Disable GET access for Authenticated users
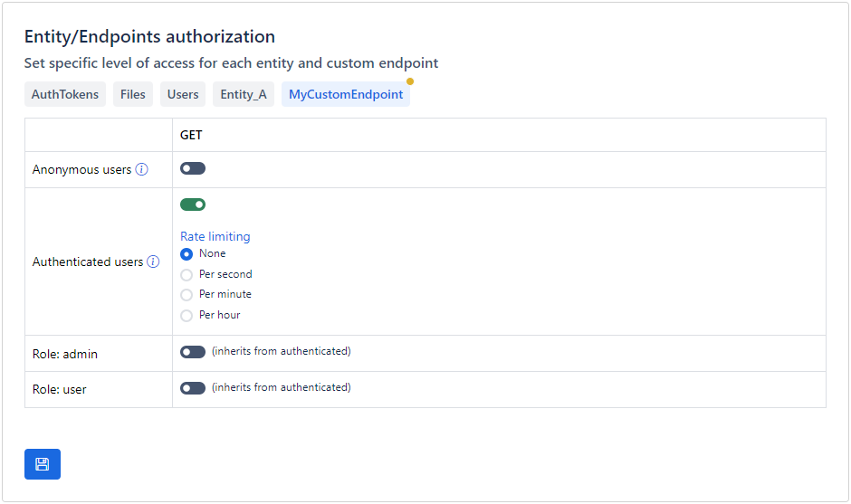The height and width of the screenshot is (504, 851). click(x=193, y=204)
